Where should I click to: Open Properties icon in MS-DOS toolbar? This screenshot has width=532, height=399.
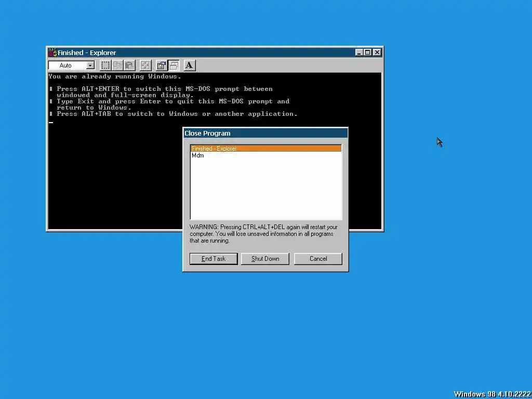coord(162,65)
